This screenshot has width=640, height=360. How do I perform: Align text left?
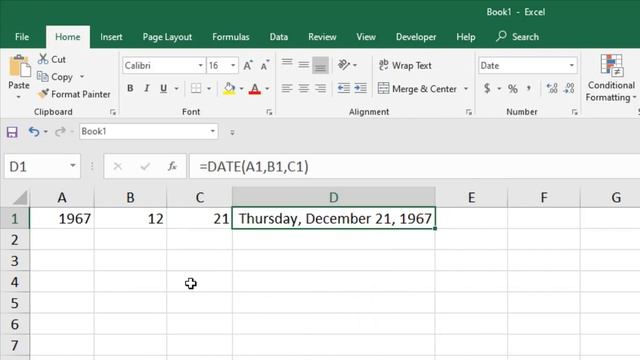[x=287, y=88]
